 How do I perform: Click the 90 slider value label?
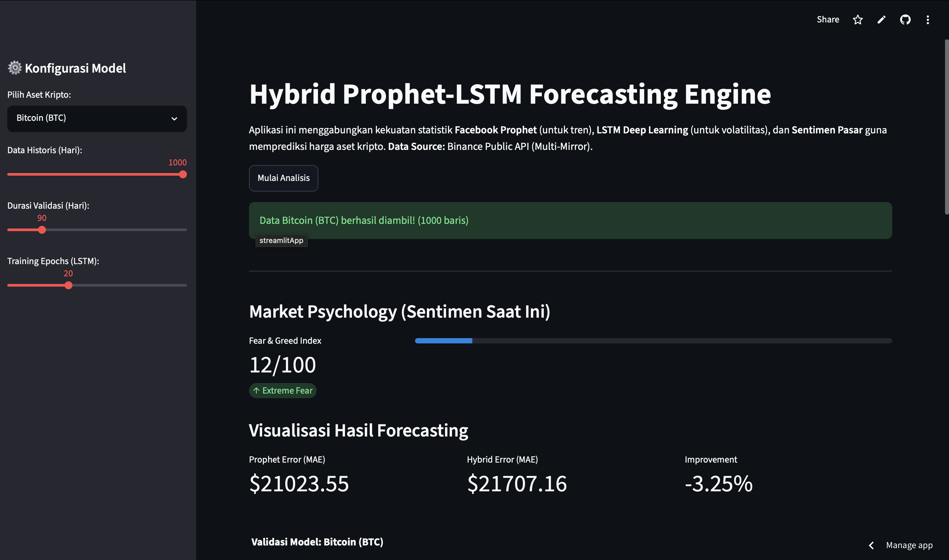pos(42,218)
